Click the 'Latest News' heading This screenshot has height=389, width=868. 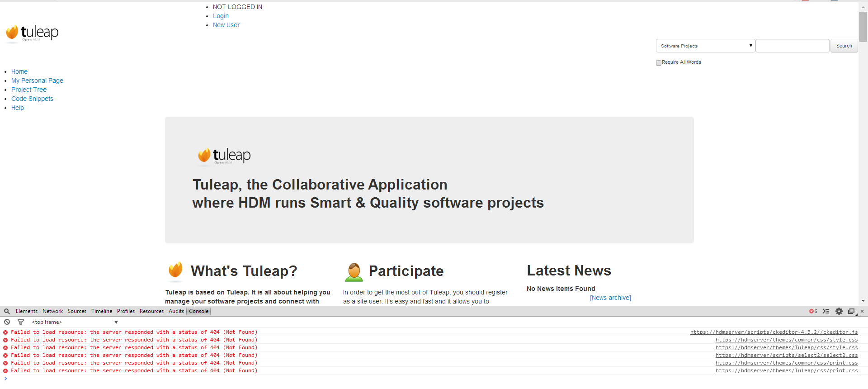pos(569,270)
